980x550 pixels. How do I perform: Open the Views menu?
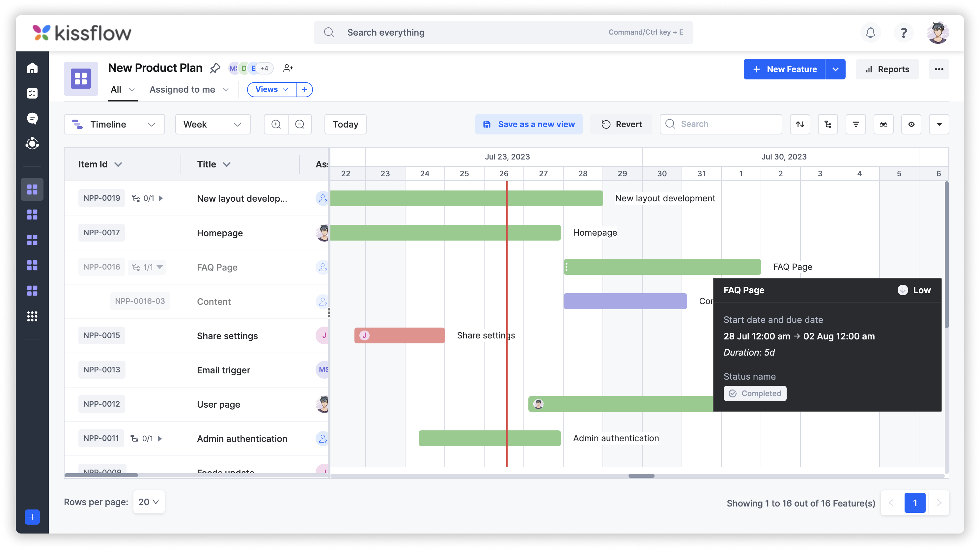(x=272, y=89)
